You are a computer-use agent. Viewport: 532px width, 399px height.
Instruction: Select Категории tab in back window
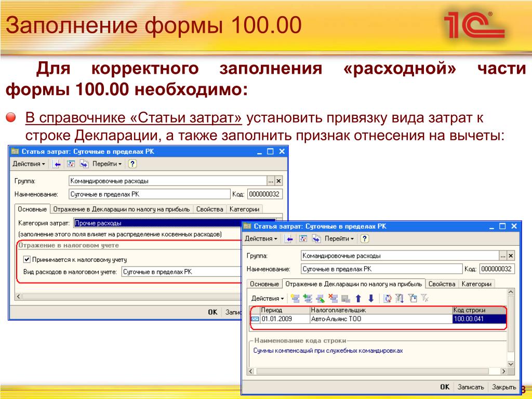(x=244, y=209)
